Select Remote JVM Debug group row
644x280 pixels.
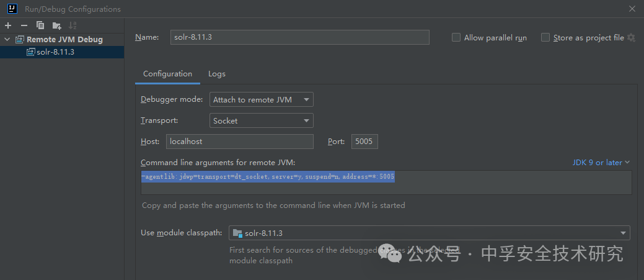click(62, 40)
